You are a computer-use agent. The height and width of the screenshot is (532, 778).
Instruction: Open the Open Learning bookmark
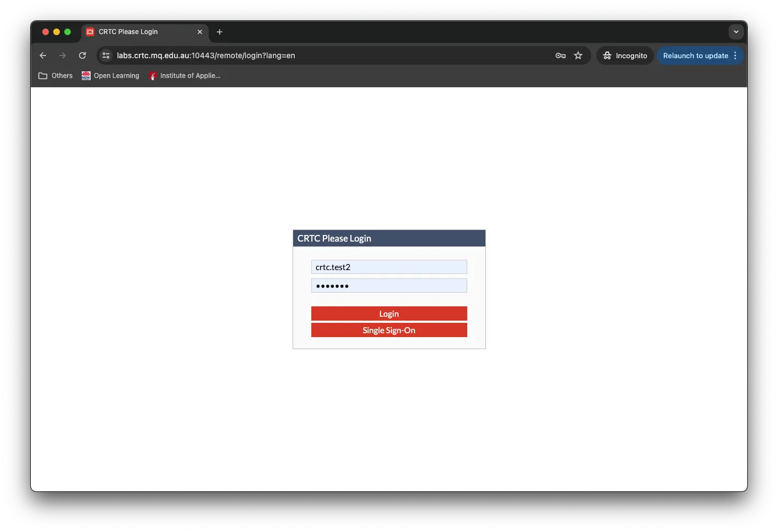click(110, 76)
